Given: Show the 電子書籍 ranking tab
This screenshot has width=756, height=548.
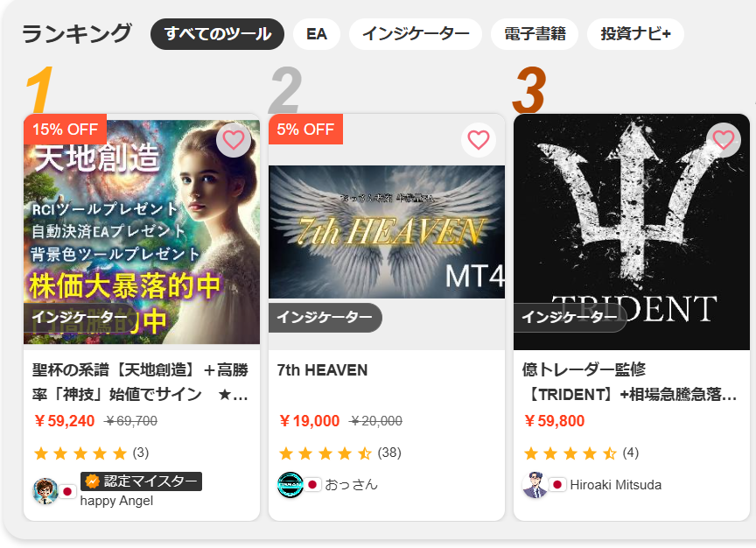Looking at the screenshot, I should pos(535,34).
